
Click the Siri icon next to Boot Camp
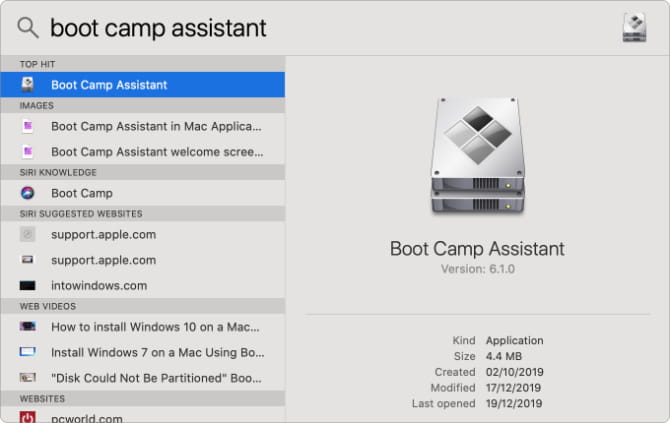pyautogui.click(x=28, y=193)
